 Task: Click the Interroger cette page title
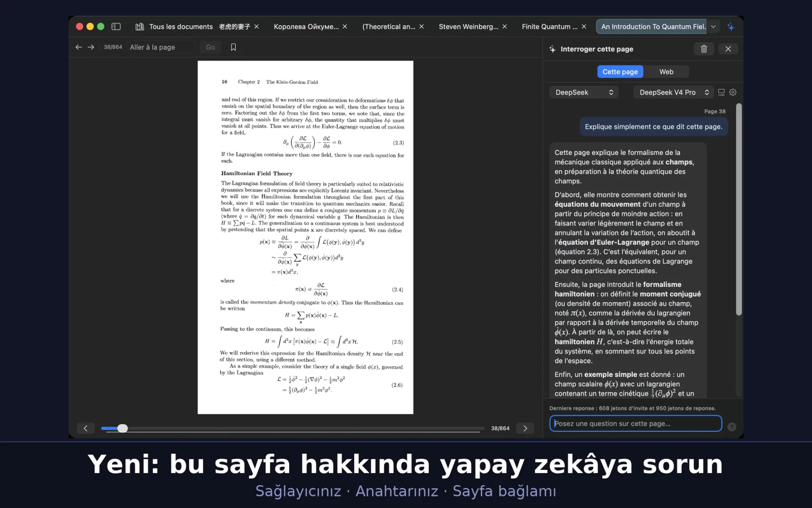point(597,49)
